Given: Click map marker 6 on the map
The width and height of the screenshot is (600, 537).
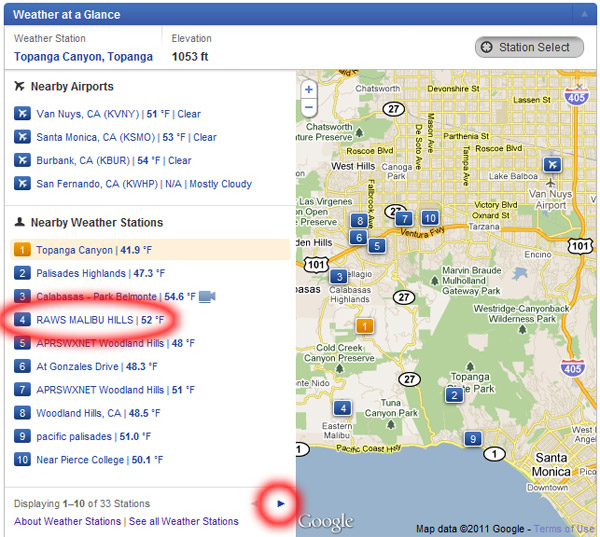Looking at the screenshot, I should tap(359, 238).
